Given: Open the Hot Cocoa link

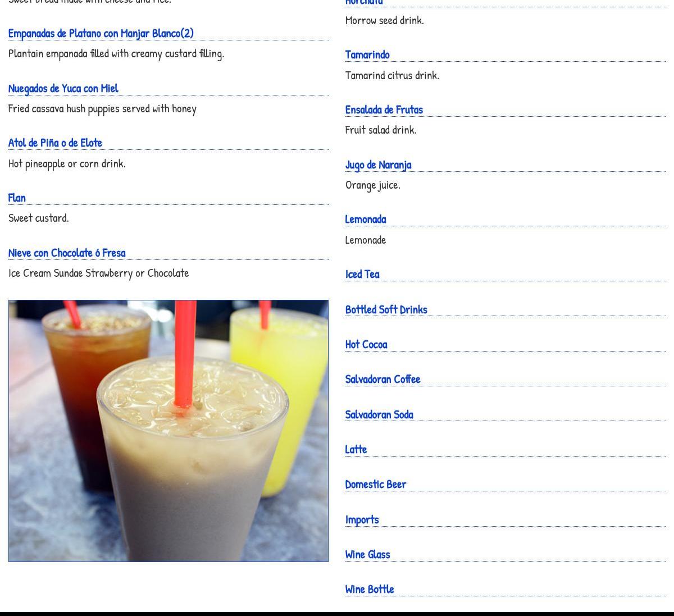Looking at the screenshot, I should click(x=366, y=344).
